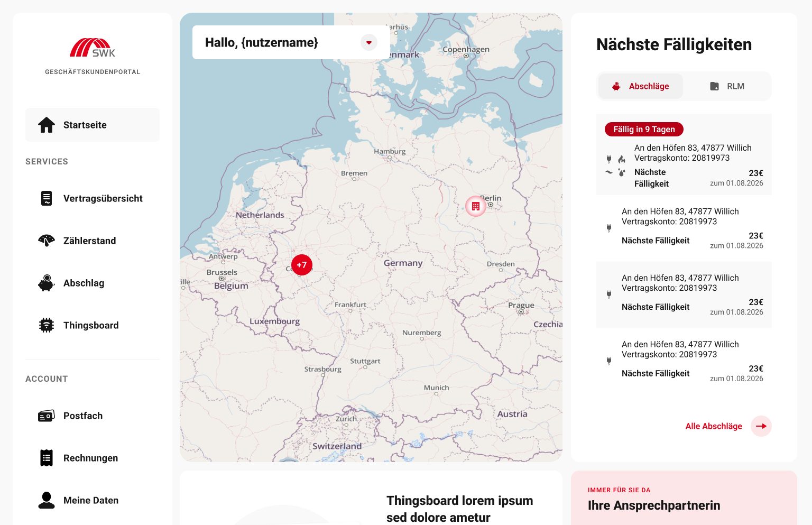Click the Ihre Ansprechpartnerin heading
812x525 pixels.
click(x=654, y=505)
